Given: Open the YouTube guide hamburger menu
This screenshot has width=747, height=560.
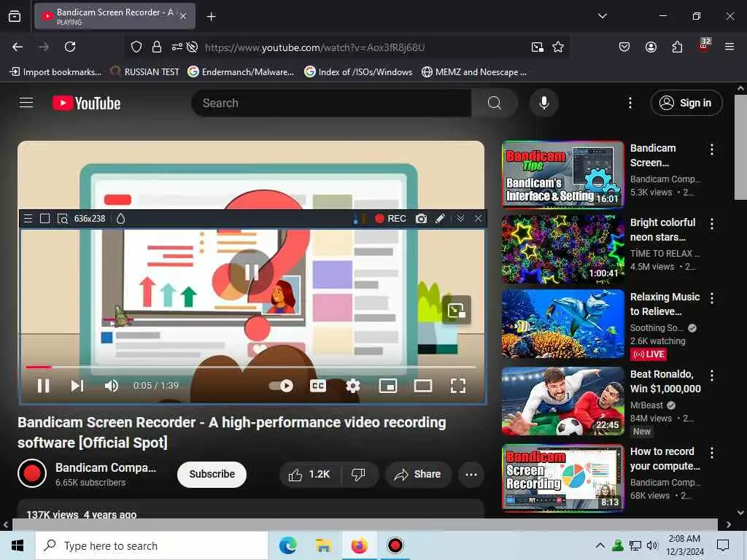Looking at the screenshot, I should pos(26,103).
